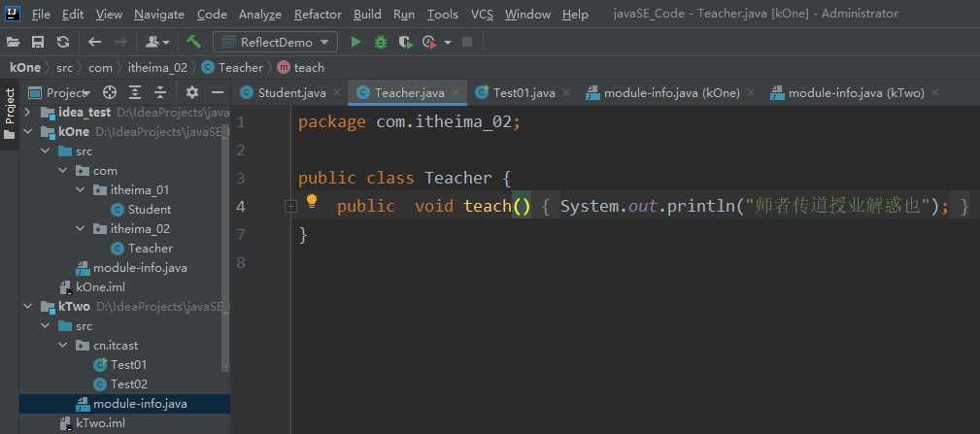Click locate-in-tree target icon
Image resolution: width=980 pixels, height=434 pixels.
(x=110, y=93)
